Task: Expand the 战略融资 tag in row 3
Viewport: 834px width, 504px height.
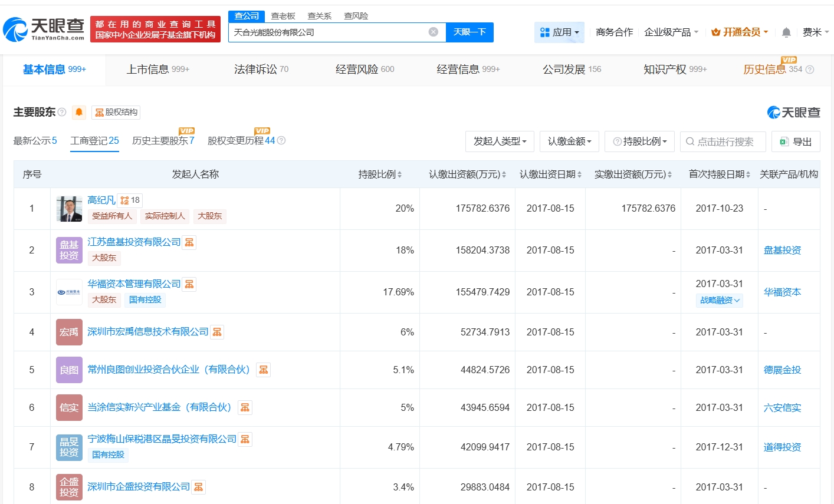Action: (x=720, y=300)
